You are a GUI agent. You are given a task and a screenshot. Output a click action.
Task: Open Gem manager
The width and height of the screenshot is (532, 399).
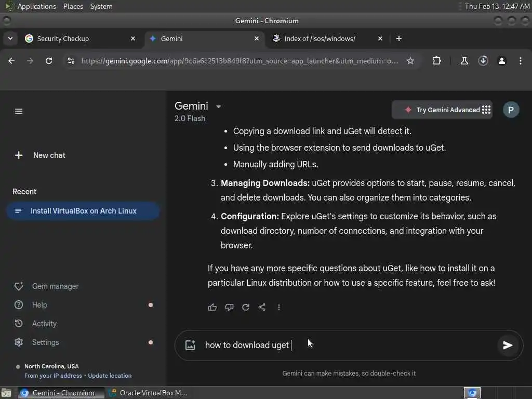(x=46, y=286)
